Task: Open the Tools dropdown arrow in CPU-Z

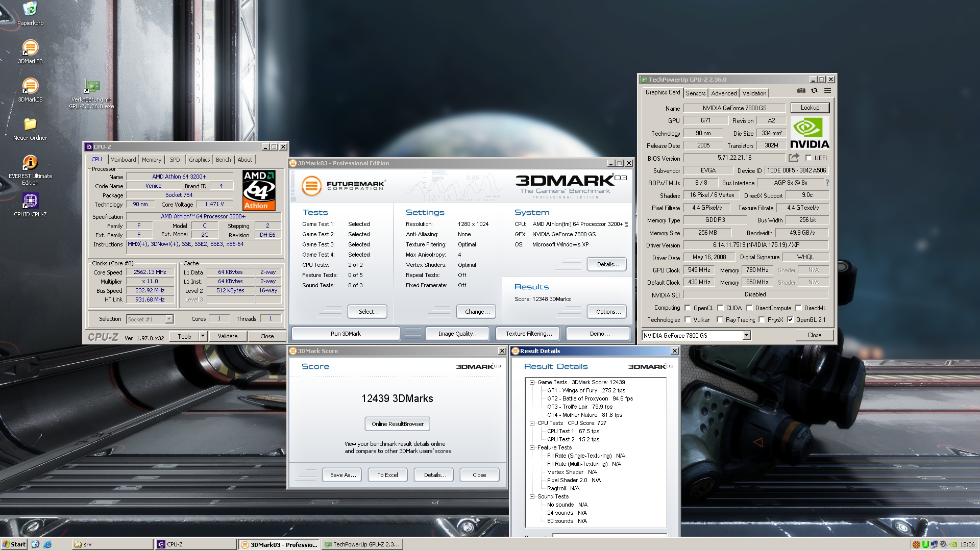Action: [x=203, y=336]
